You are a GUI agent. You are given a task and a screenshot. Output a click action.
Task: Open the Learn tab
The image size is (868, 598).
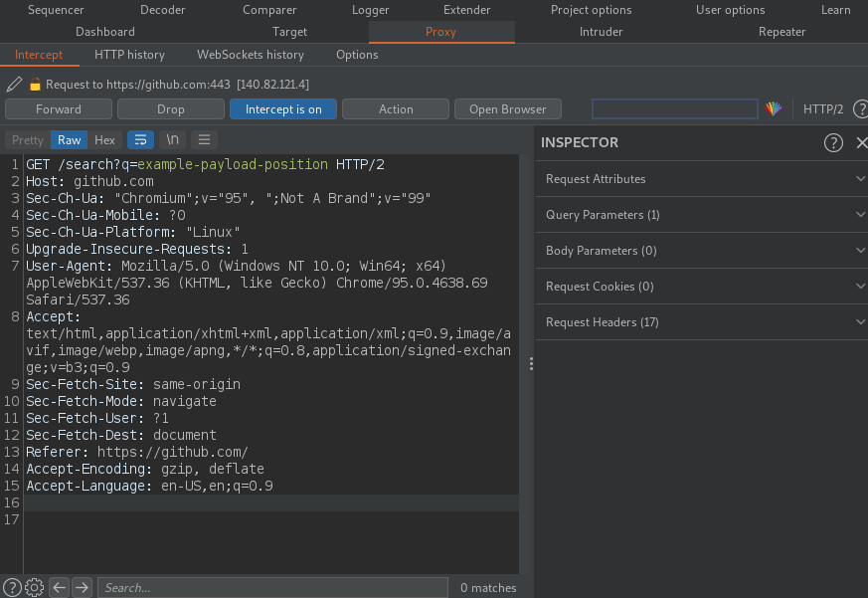[836, 10]
